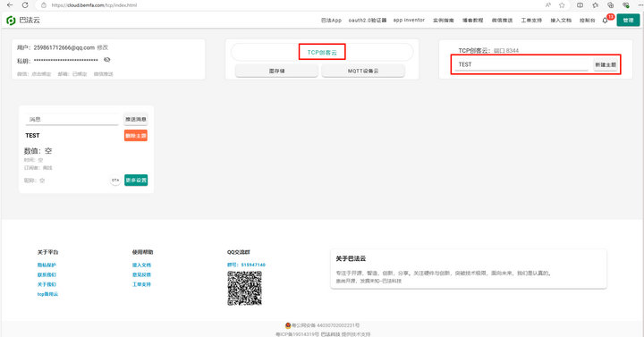
Task: Click the 推送消息 button
Action: pos(136,120)
